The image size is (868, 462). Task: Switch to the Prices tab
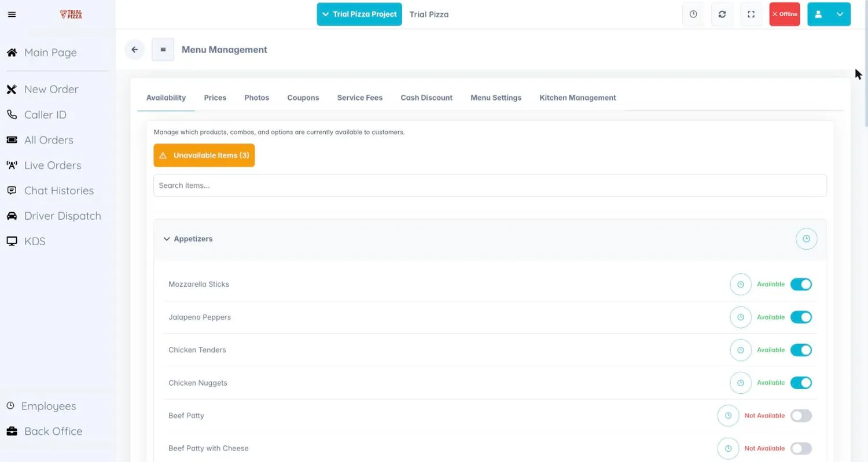(x=215, y=98)
